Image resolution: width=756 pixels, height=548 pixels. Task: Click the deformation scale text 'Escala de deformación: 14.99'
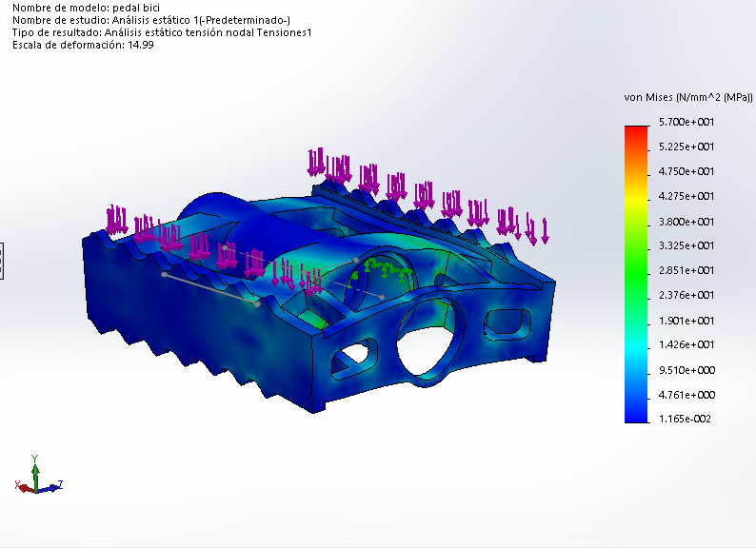coord(83,45)
